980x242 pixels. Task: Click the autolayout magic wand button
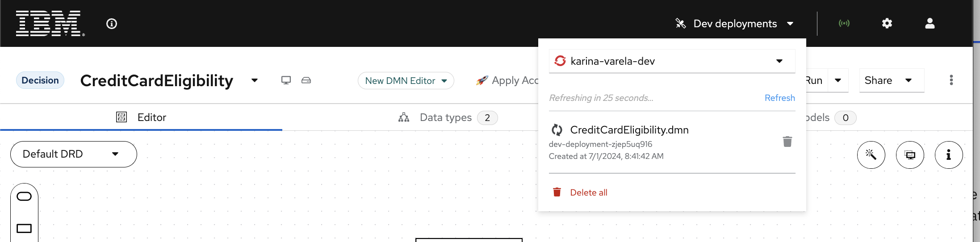click(871, 155)
